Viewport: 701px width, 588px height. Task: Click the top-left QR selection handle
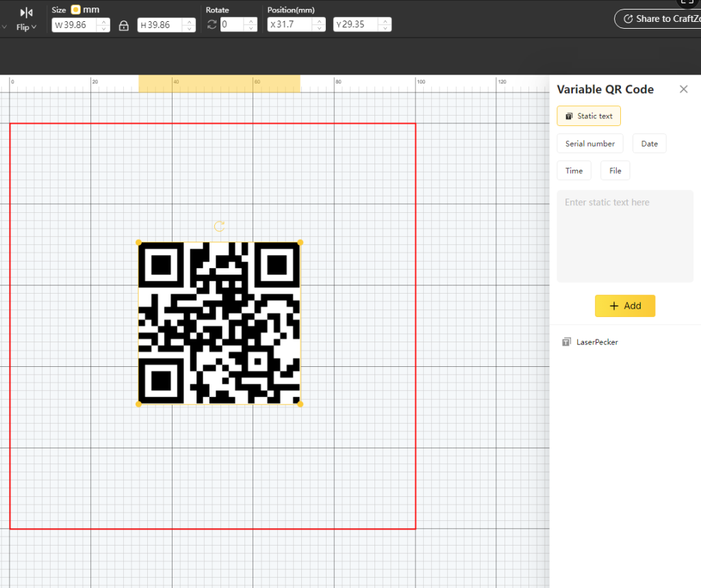click(x=138, y=242)
